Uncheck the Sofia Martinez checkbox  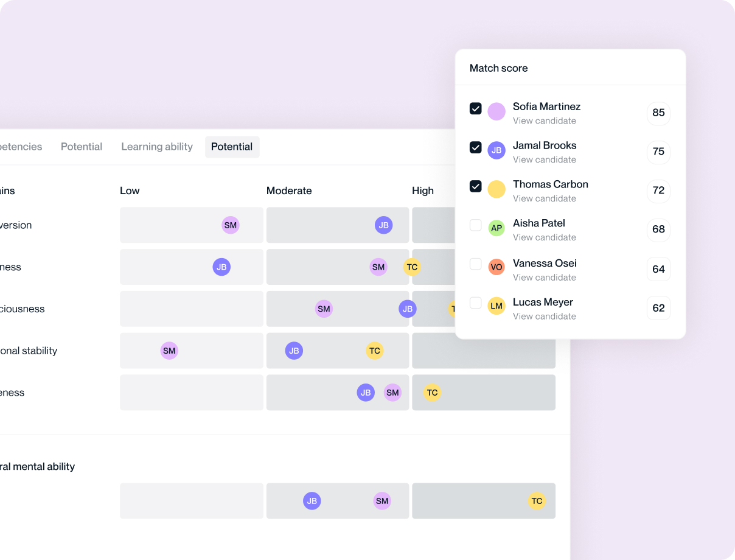(x=476, y=108)
